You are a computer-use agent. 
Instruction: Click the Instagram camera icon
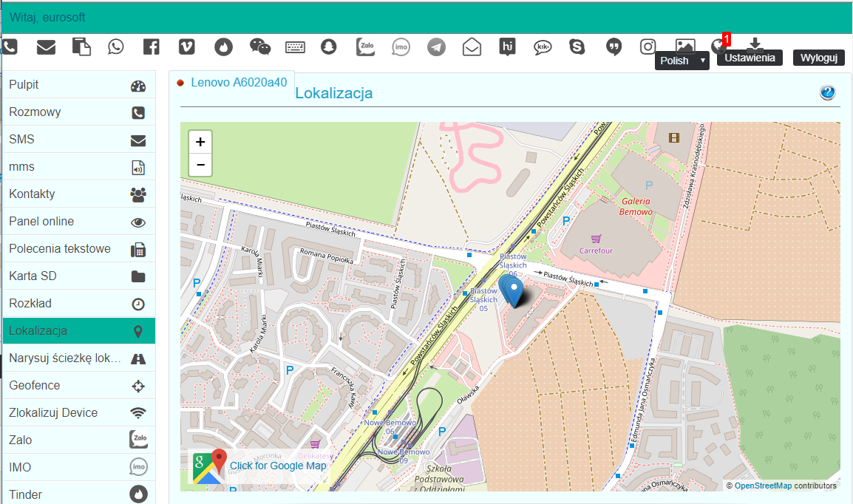[x=648, y=47]
